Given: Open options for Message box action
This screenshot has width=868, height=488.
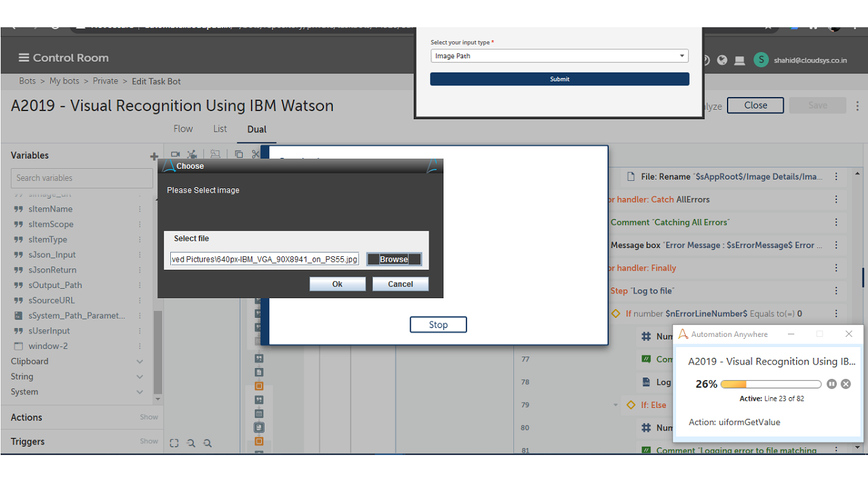Looking at the screenshot, I should pos(837,245).
